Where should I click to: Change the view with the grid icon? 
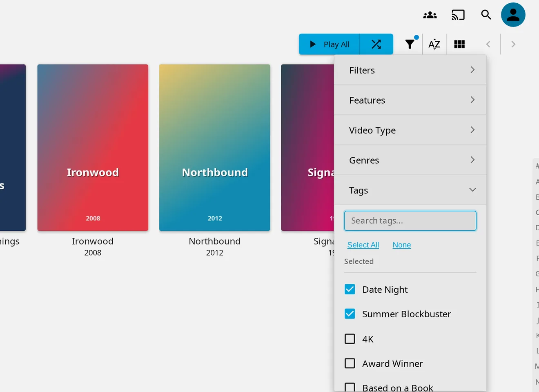[459, 44]
